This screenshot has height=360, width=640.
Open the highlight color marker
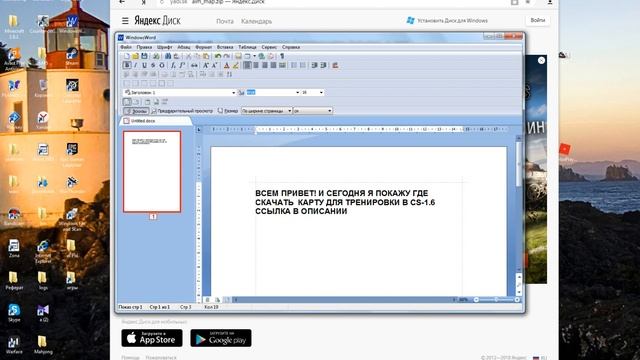[x=236, y=65]
